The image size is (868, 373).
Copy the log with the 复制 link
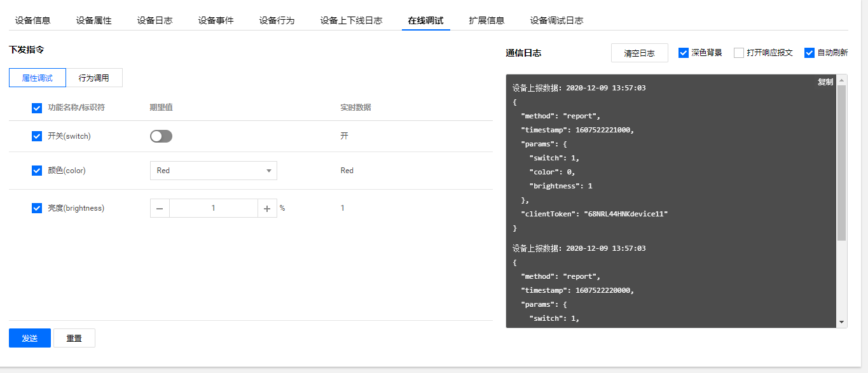pyautogui.click(x=825, y=82)
